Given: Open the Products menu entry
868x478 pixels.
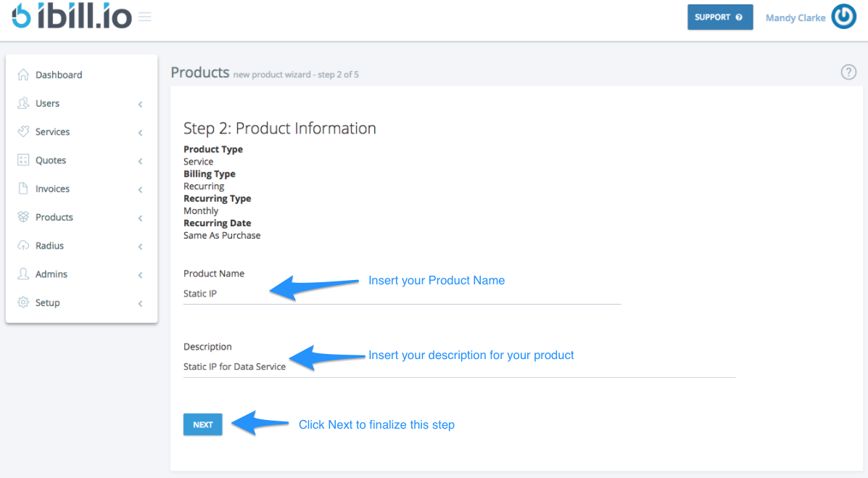Looking at the screenshot, I should coord(54,217).
